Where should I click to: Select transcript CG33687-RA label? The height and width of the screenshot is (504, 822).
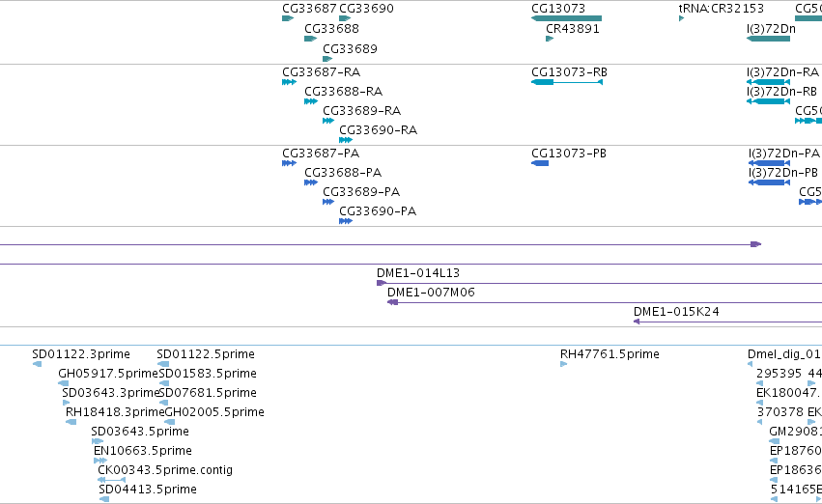[x=322, y=71]
